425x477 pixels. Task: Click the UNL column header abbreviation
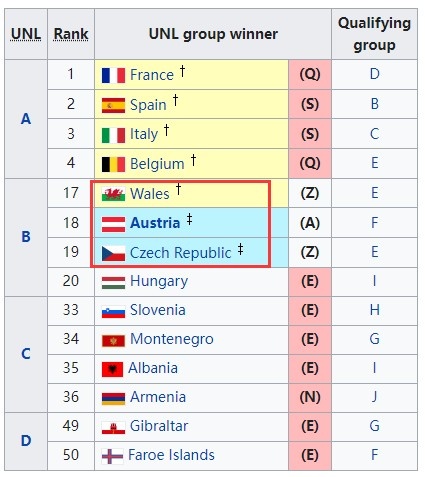26,34
